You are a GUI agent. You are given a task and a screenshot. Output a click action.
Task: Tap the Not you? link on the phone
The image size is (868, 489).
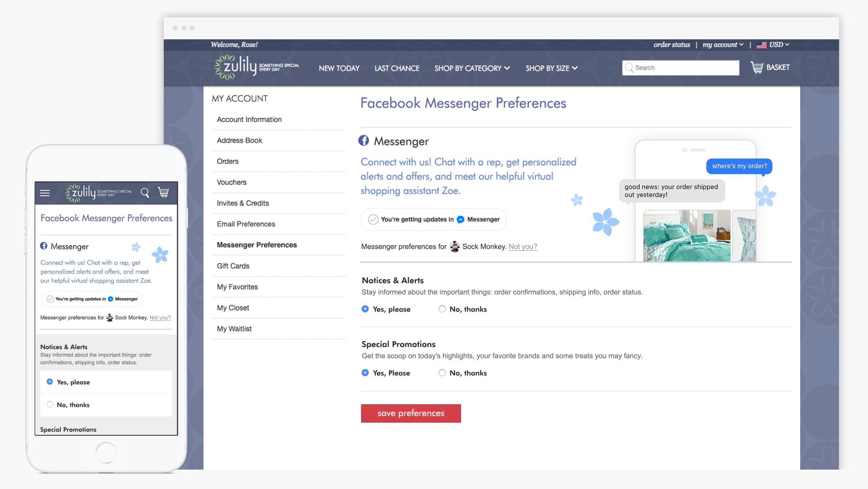pos(160,318)
